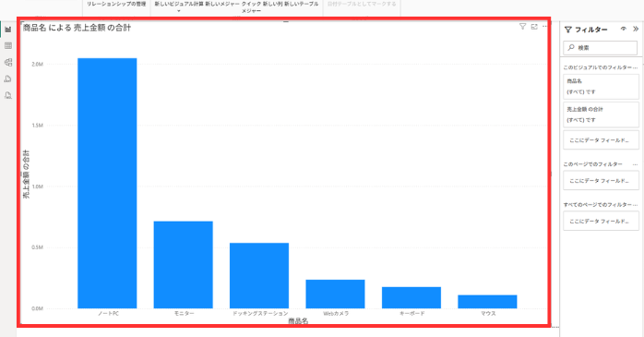Click the visual header filter funnel icon
Screen dimensions: 644x337
point(522,26)
